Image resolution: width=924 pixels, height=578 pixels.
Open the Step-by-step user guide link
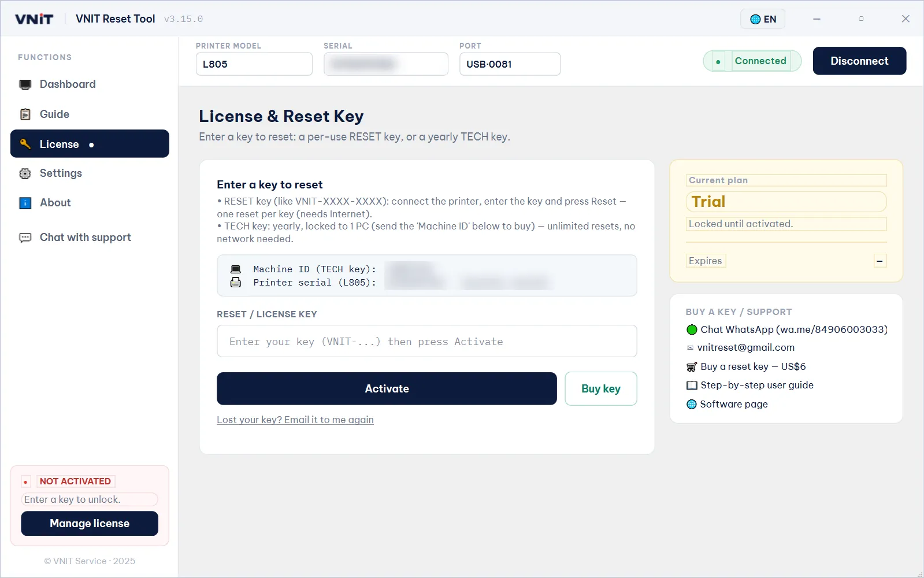[x=757, y=386]
